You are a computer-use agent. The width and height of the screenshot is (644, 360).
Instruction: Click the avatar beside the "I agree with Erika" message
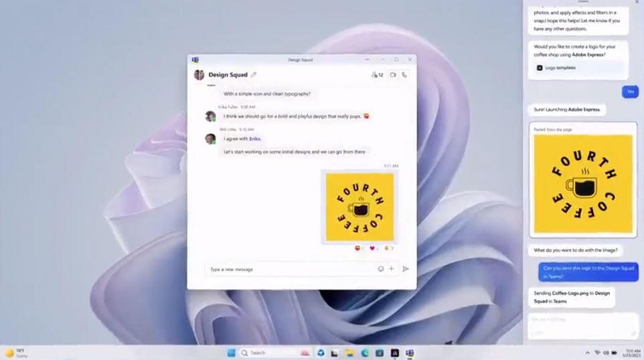coord(210,139)
